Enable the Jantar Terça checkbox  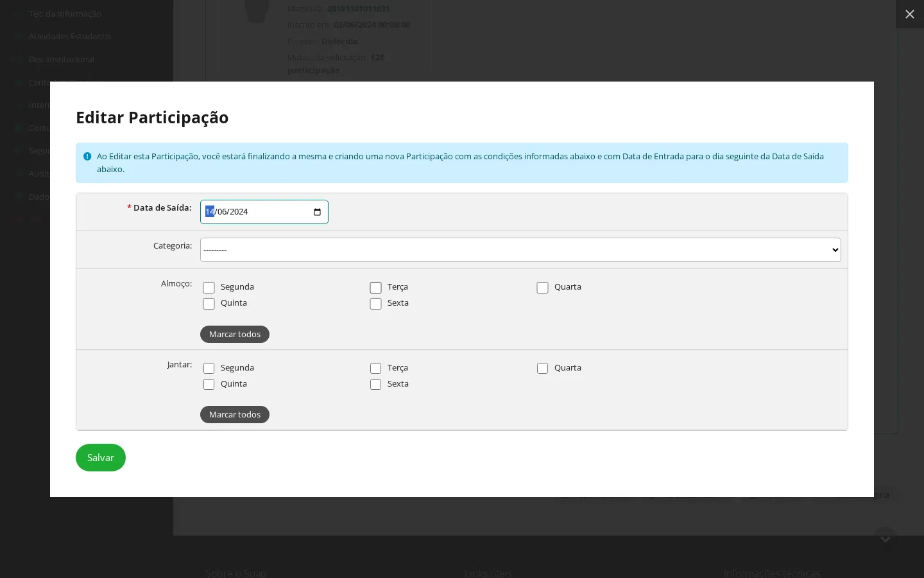pyautogui.click(x=375, y=368)
